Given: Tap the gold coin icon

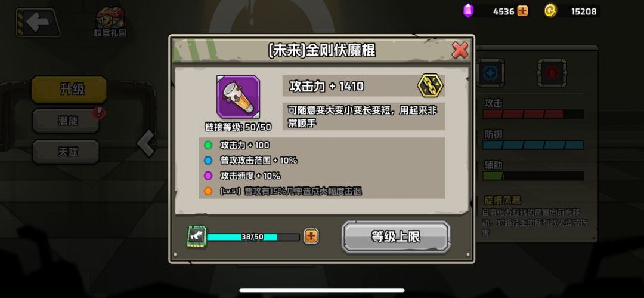Looking at the screenshot, I should point(550,11).
